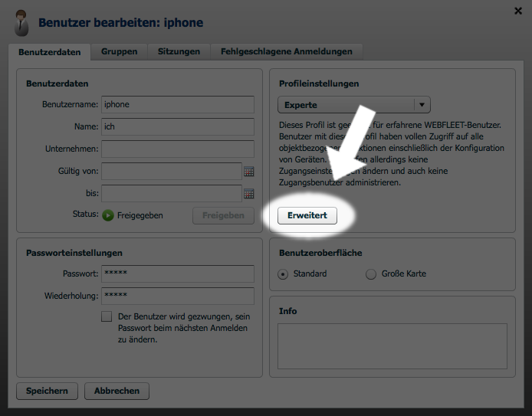Click the user avatar icon in header
The width and height of the screenshot is (532, 416).
tap(23, 23)
